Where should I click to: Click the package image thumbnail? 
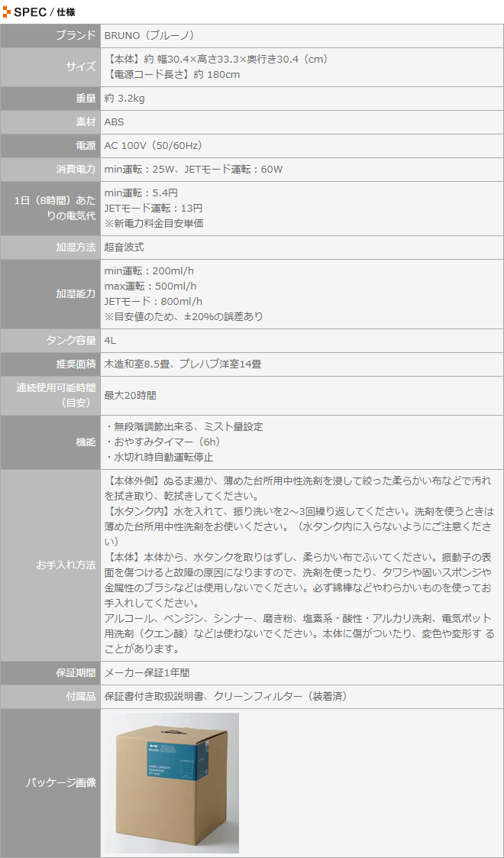[x=172, y=782]
